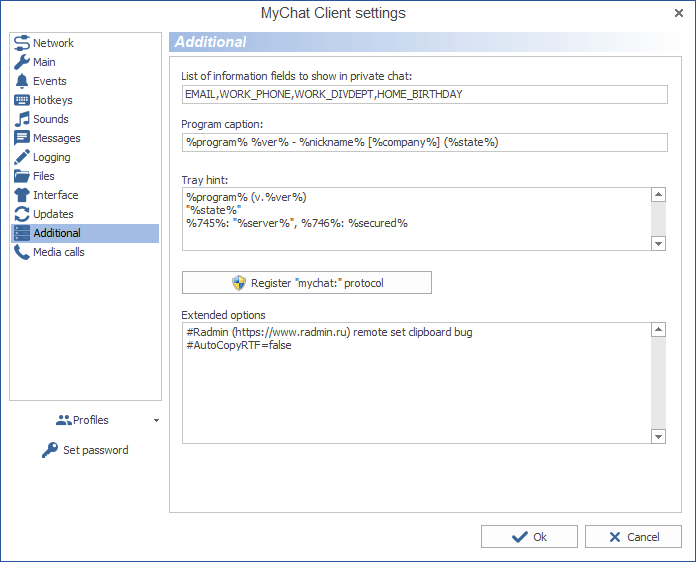Expand the Profiles dropdown arrow
The width and height of the screenshot is (696, 562).
[156, 421]
